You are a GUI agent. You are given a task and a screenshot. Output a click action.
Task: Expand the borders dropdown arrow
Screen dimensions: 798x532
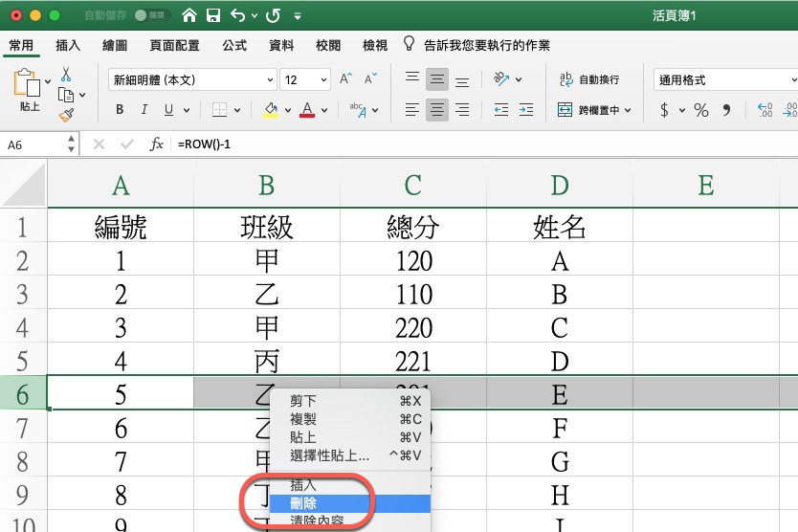point(237,110)
